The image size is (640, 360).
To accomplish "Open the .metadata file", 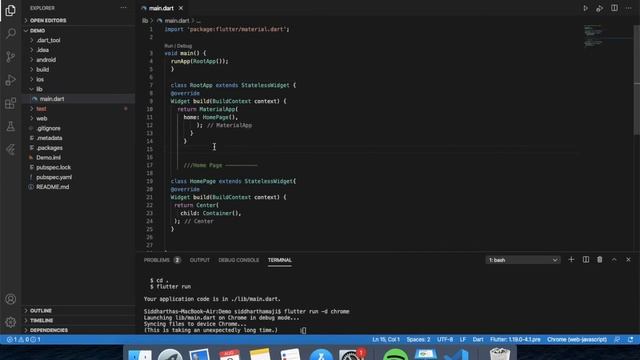I will [49, 138].
